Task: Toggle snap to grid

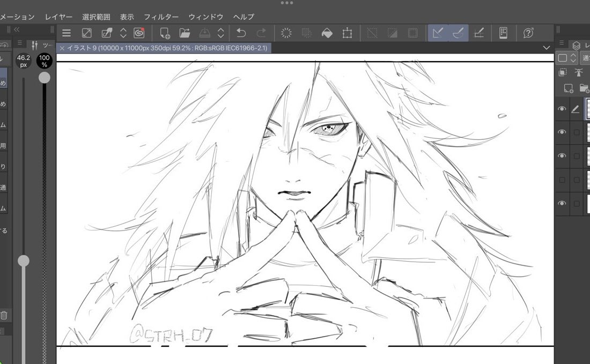Action: point(478,33)
